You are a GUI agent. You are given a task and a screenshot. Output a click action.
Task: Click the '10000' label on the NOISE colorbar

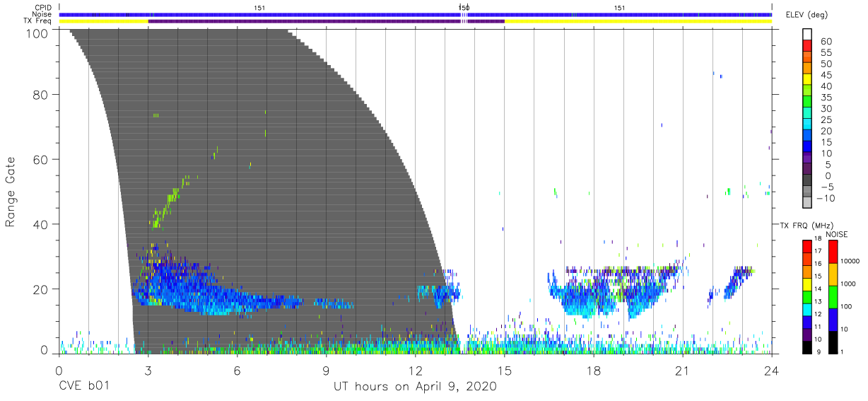coord(850,262)
